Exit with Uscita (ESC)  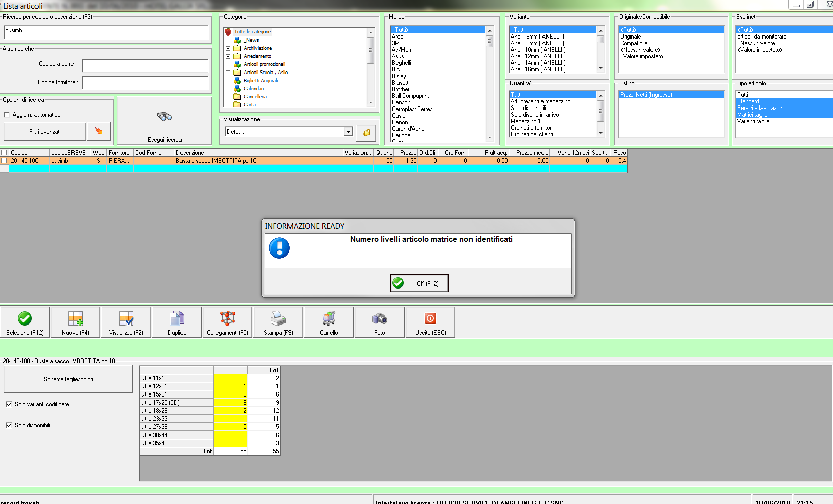[x=430, y=322]
